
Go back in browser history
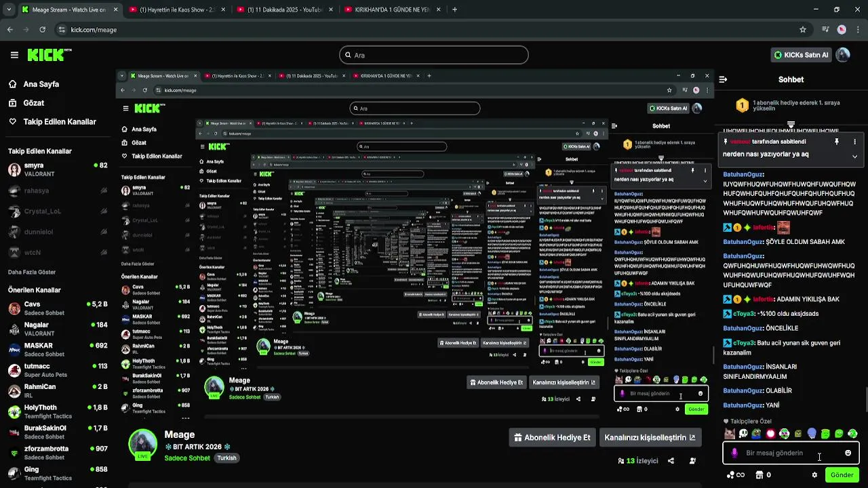coord(10,30)
